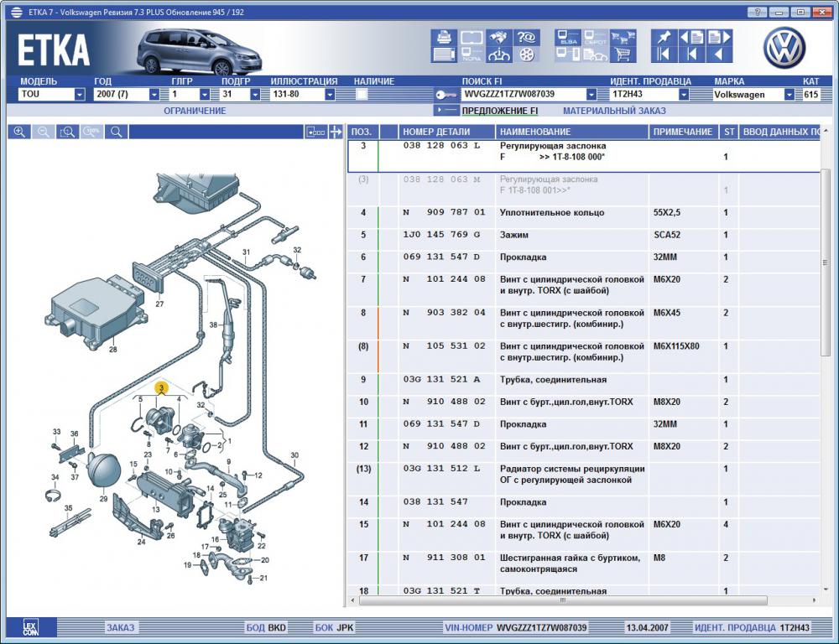Viewport: 839px width, 644px height.
Task: Click the key icon next to ПОИСК FI
Action: 446,95
